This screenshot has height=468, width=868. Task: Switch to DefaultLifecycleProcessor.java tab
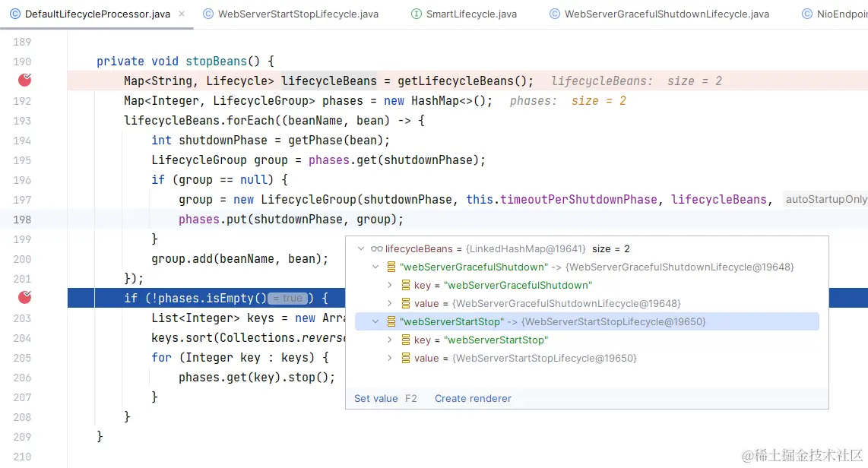click(x=97, y=14)
